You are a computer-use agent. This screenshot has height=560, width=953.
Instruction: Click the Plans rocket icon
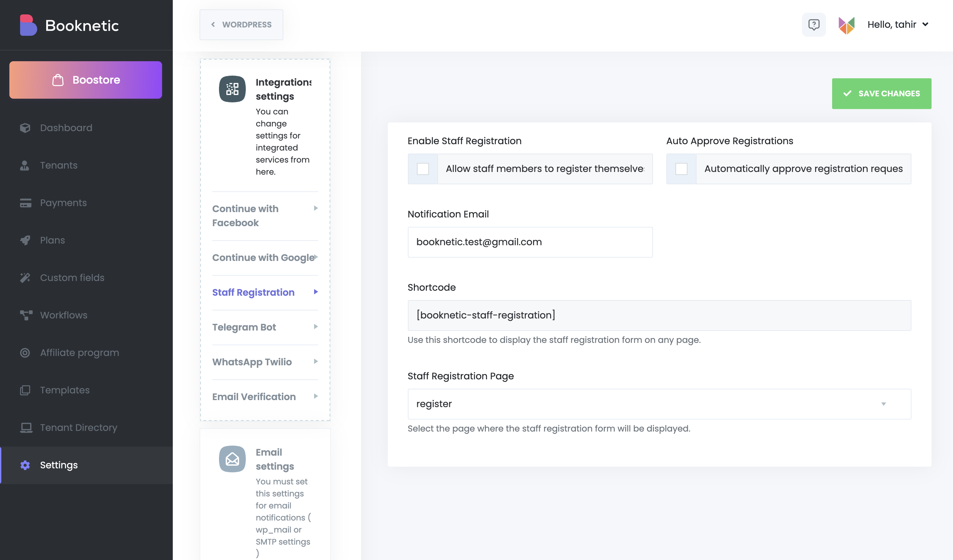pyautogui.click(x=25, y=240)
